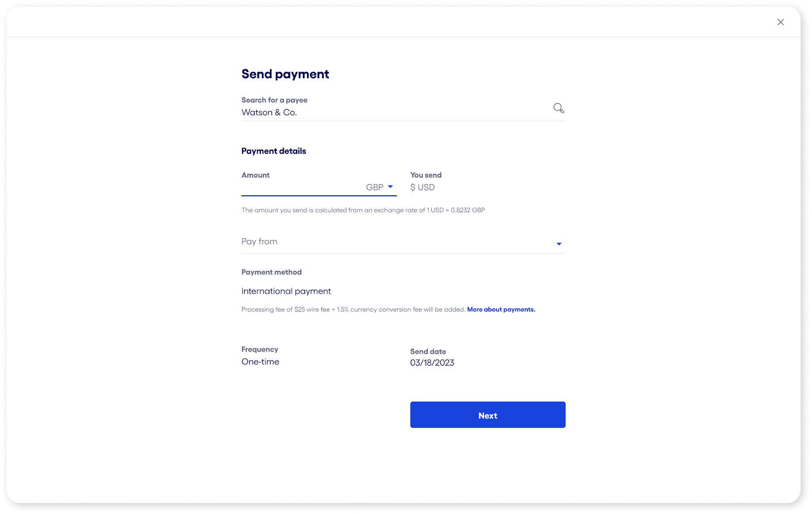
Task: Click the You send USD value
Action: [422, 187]
